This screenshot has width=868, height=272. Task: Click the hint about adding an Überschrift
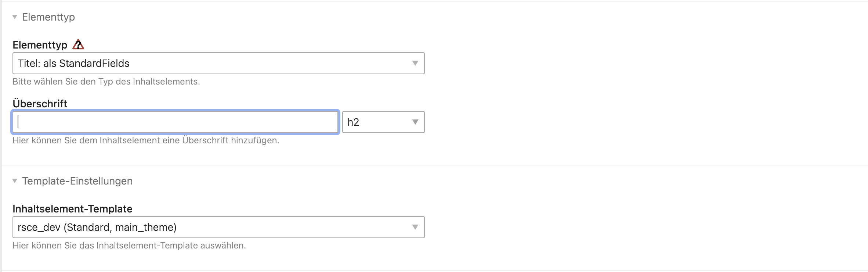[146, 140]
